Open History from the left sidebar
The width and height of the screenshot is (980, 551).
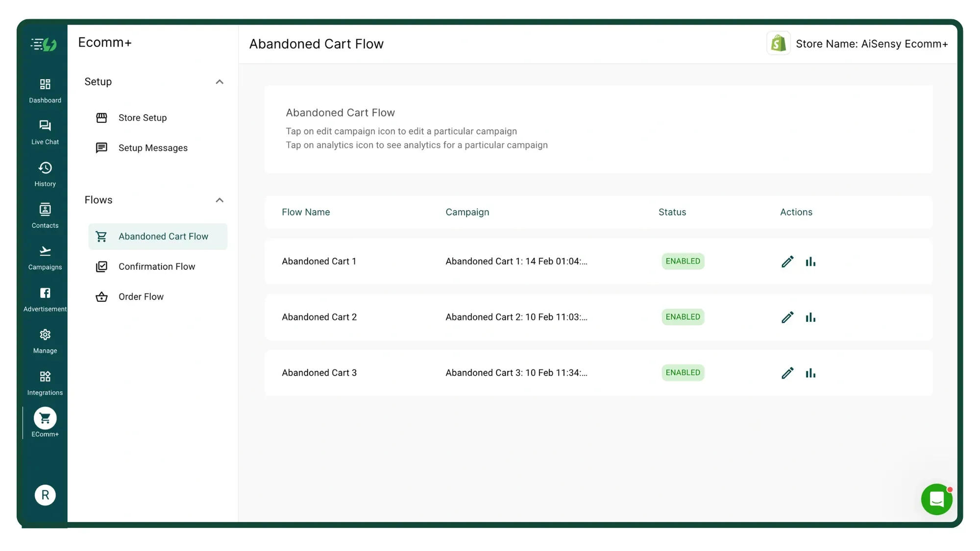(45, 173)
